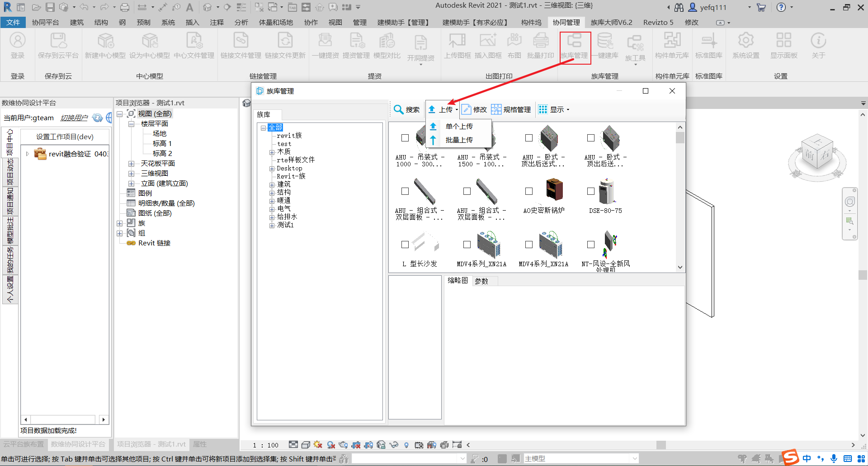Click 显示面板 ribbon icon
This screenshot has height=466, width=868.
tap(784, 45)
